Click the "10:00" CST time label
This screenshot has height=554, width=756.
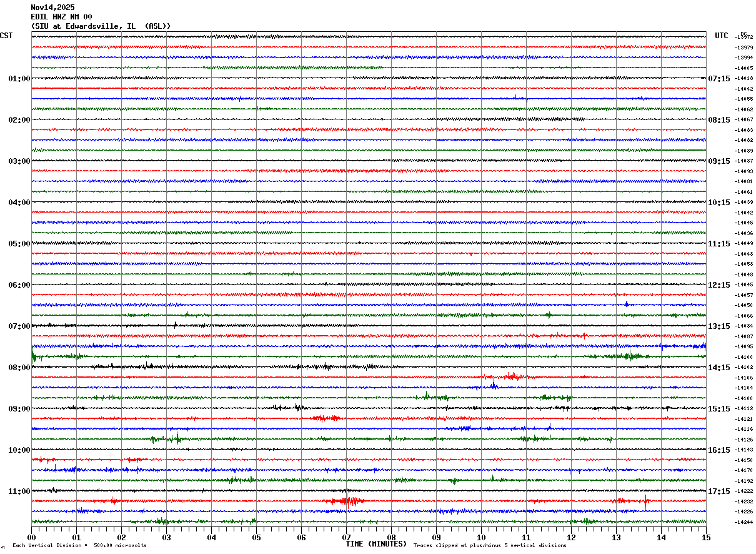(19, 450)
